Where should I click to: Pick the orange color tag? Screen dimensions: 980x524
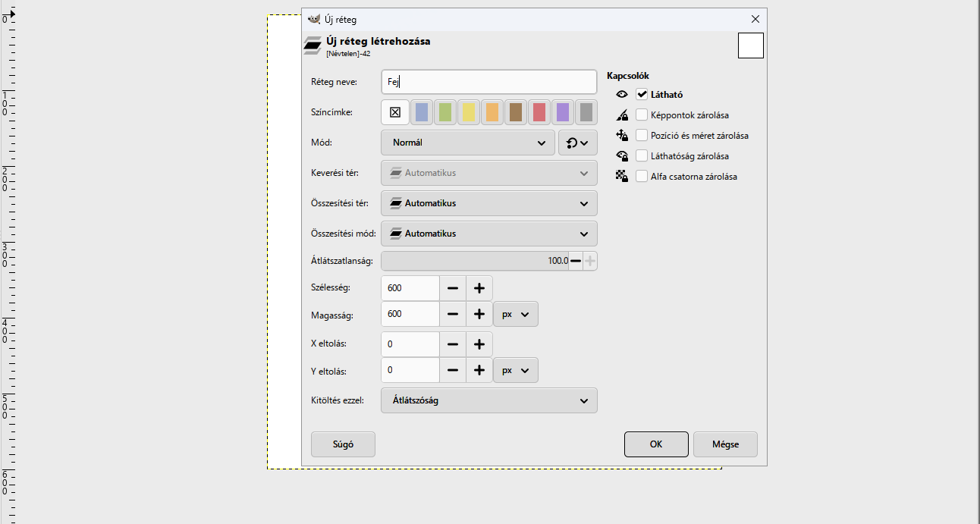(492, 112)
